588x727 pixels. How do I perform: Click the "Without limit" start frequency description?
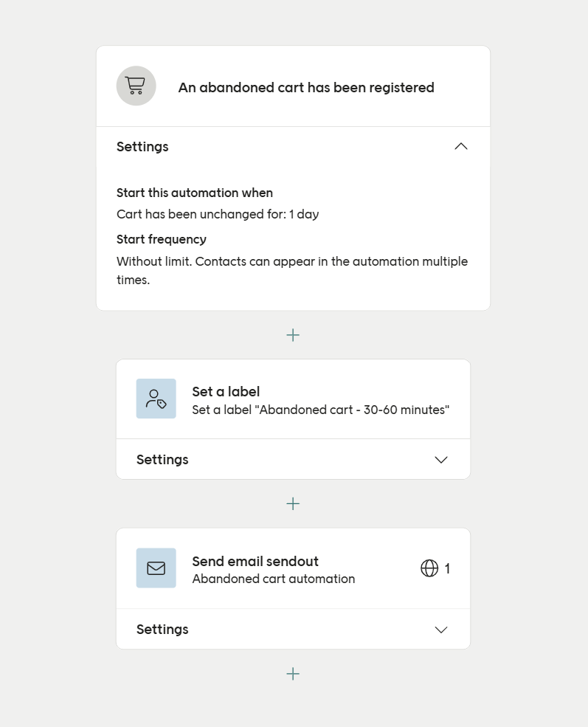tap(292, 271)
